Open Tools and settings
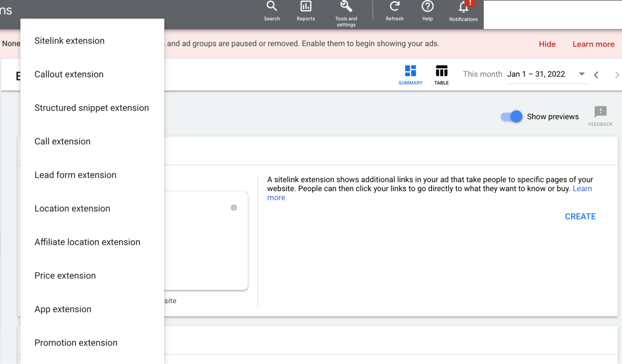This screenshot has height=364, width=622. click(346, 14)
